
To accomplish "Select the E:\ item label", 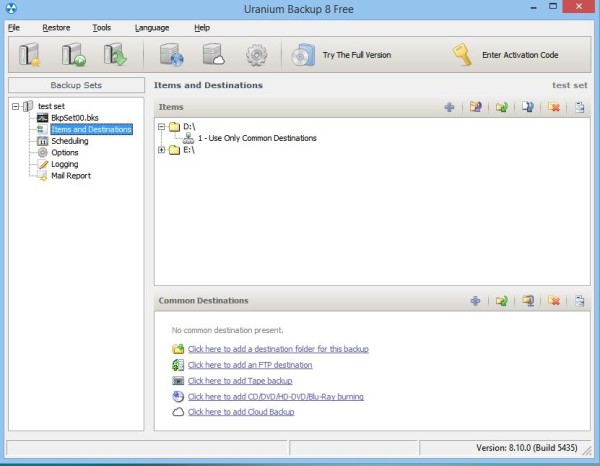I will 189,150.
